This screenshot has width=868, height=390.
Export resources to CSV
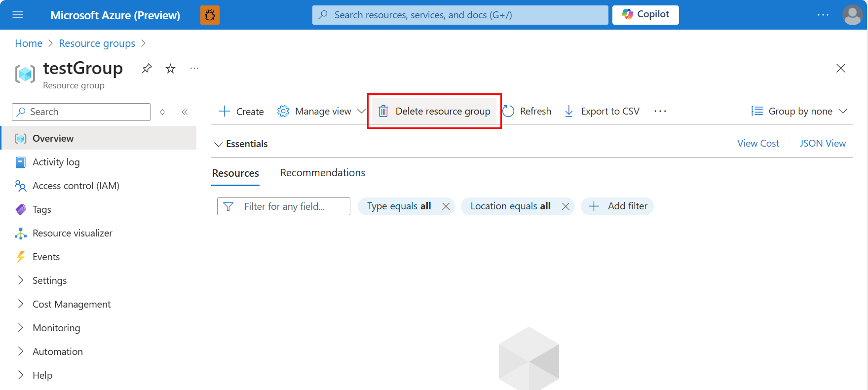click(x=602, y=112)
